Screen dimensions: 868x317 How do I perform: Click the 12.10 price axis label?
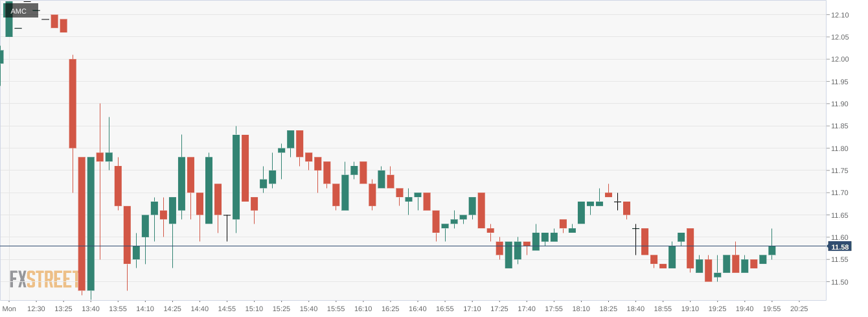click(839, 15)
